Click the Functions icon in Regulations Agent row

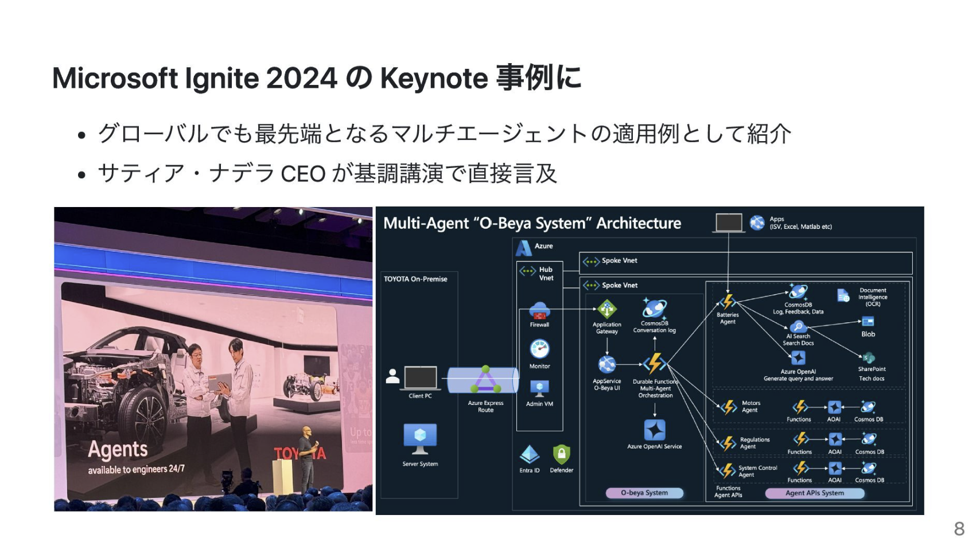coord(800,439)
